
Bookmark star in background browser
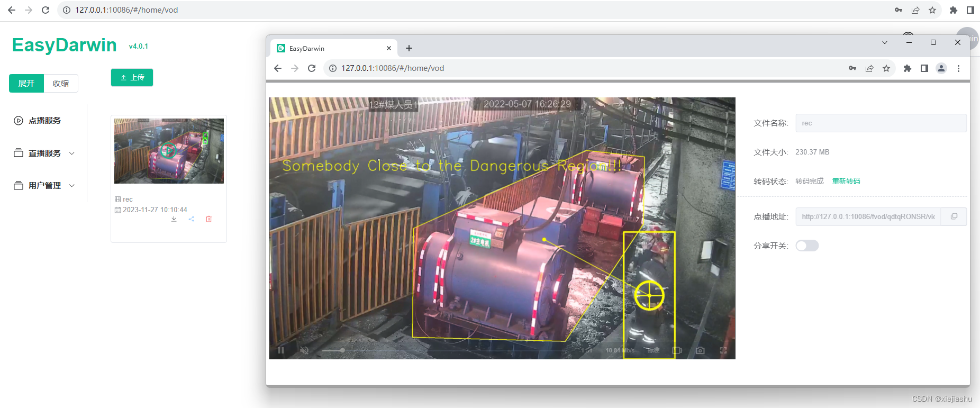pos(932,10)
